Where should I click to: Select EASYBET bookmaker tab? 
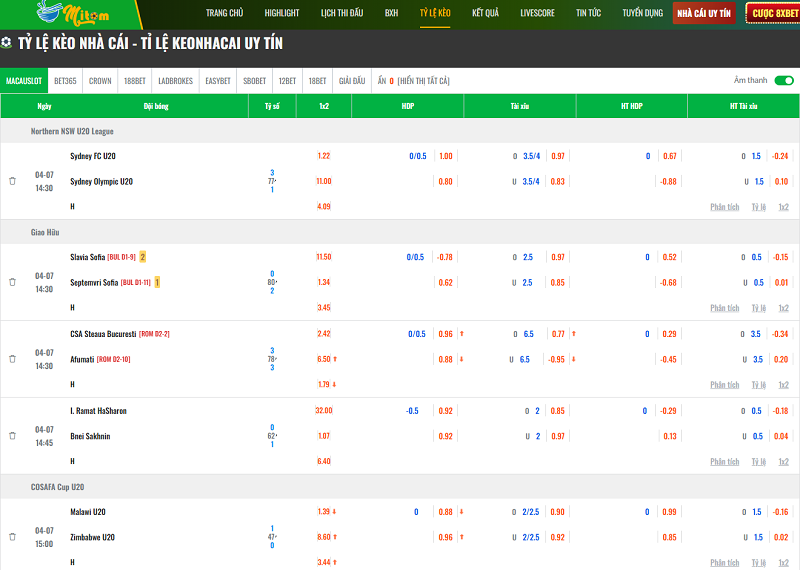click(218, 81)
